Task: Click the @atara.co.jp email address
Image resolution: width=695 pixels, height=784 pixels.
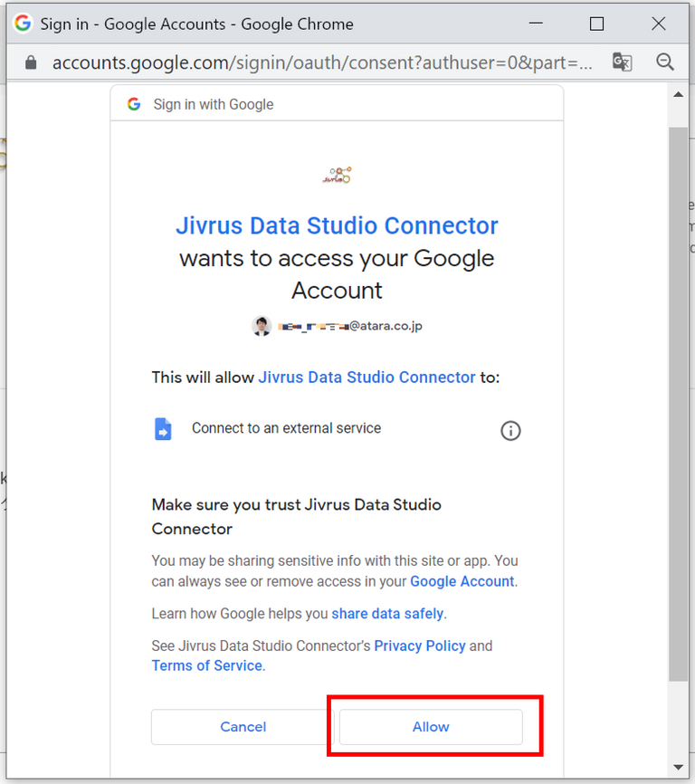Action: pos(350,326)
